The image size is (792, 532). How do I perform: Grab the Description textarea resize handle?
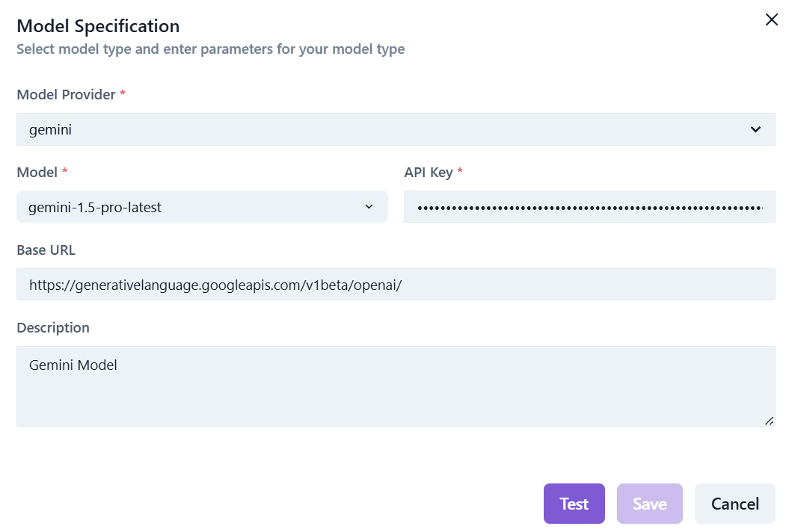(x=768, y=421)
